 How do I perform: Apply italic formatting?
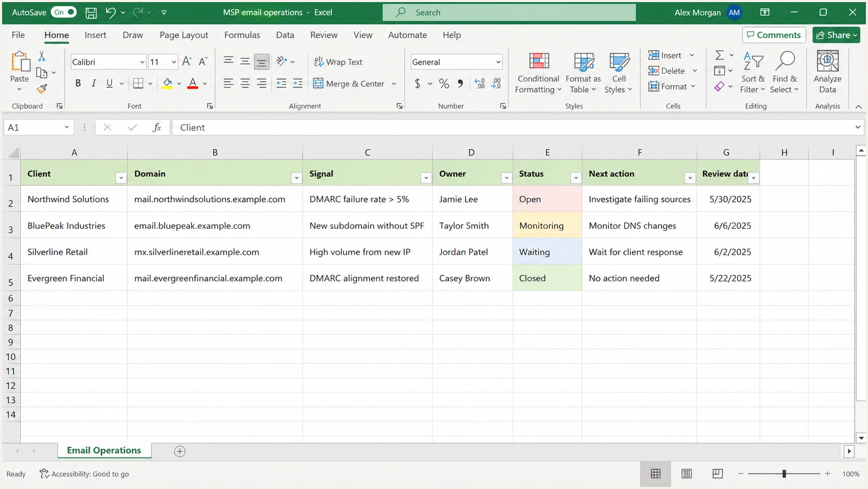(93, 83)
